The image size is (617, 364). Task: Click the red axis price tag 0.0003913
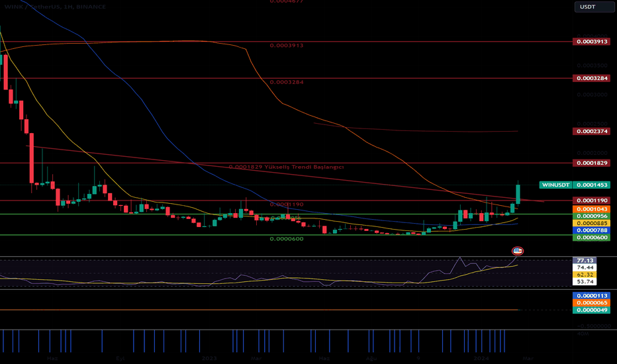pyautogui.click(x=591, y=41)
